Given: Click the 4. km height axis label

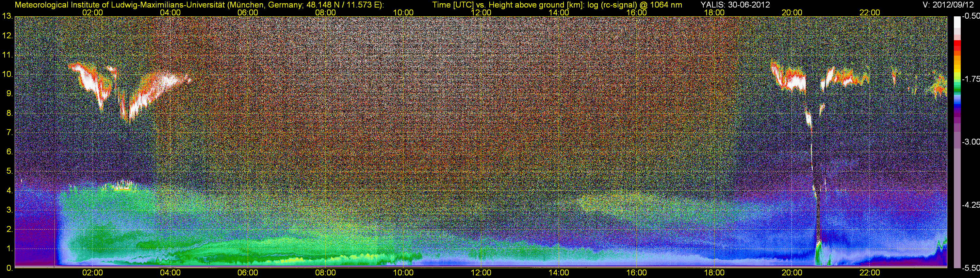Looking at the screenshot, I should (10, 191).
